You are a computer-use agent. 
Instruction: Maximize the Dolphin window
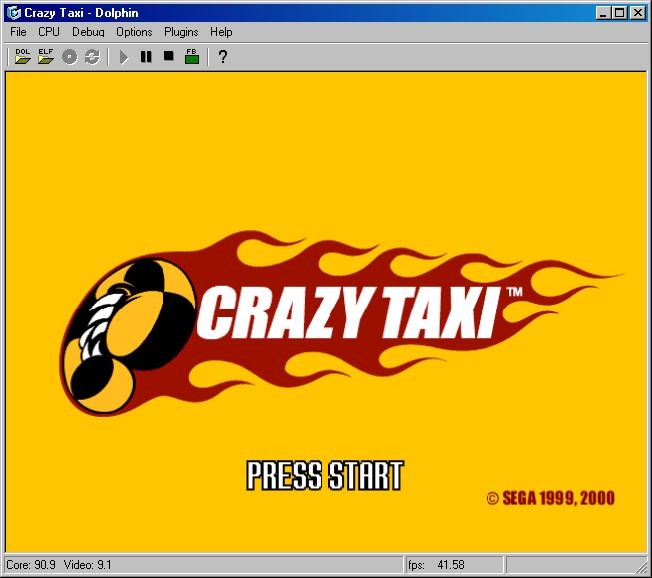(619, 13)
